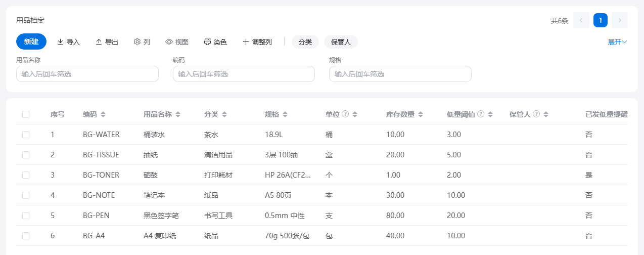This screenshot has width=644, height=255.
Task: Click the 茶水 category cell
Action: point(211,135)
